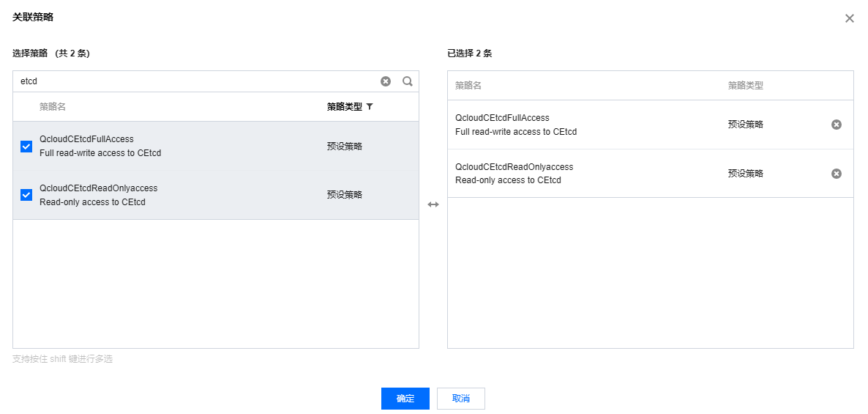The image size is (868, 414).
Task: Remove QcloudCEtcdReadOnlyaccess from selected list
Action: coord(837,174)
